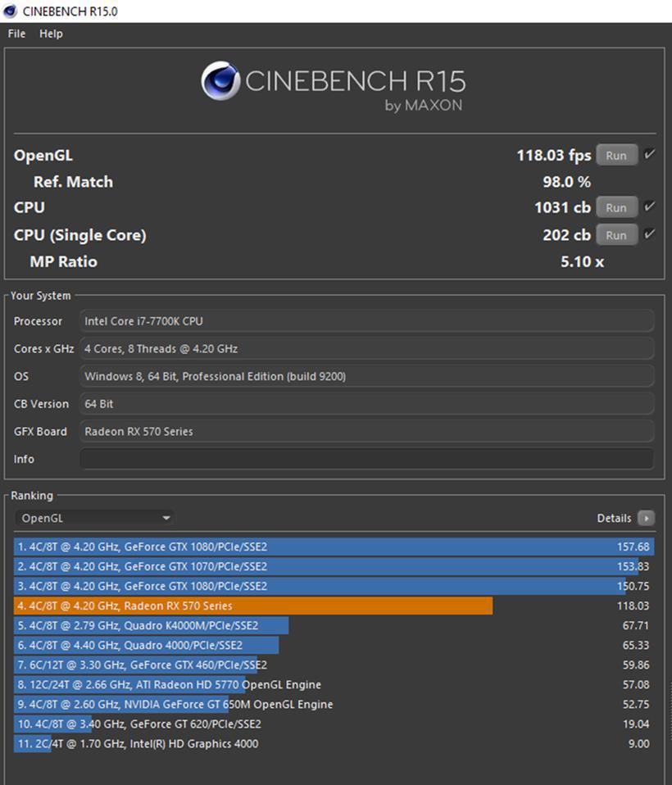The height and width of the screenshot is (785, 672).
Task: Run the OpenGL benchmark
Action: pyautogui.click(x=616, y=155)
